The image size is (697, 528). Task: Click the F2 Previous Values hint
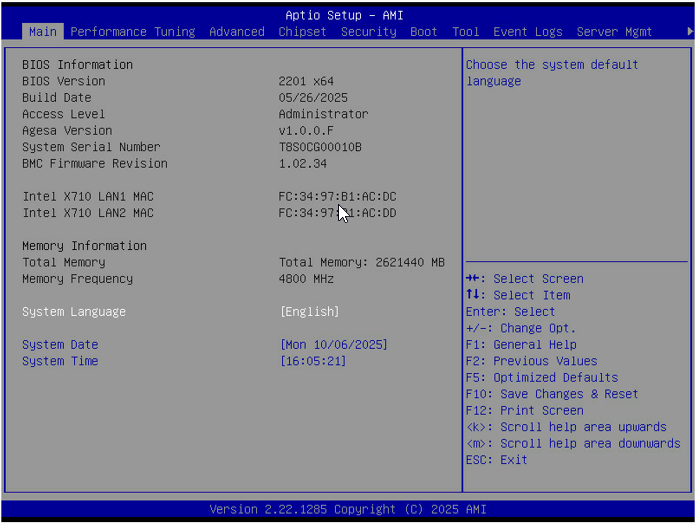(x=531, y=361)
